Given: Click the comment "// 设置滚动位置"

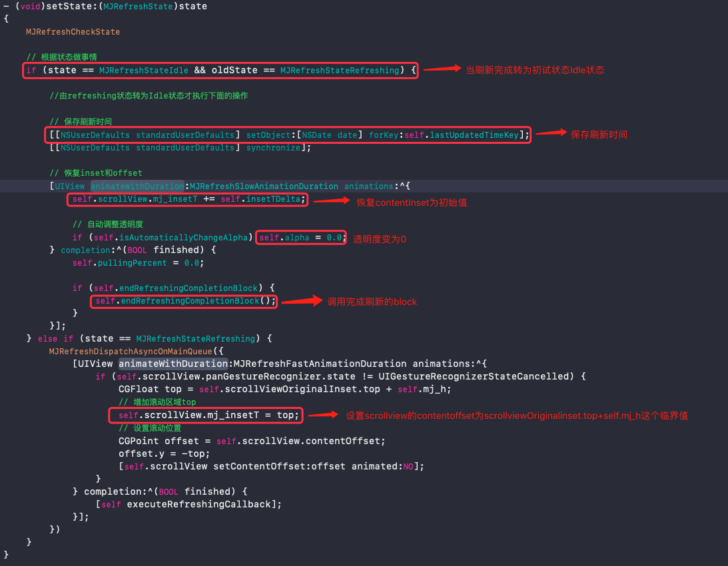Looking at the screenshot, I should coord(149,428).
